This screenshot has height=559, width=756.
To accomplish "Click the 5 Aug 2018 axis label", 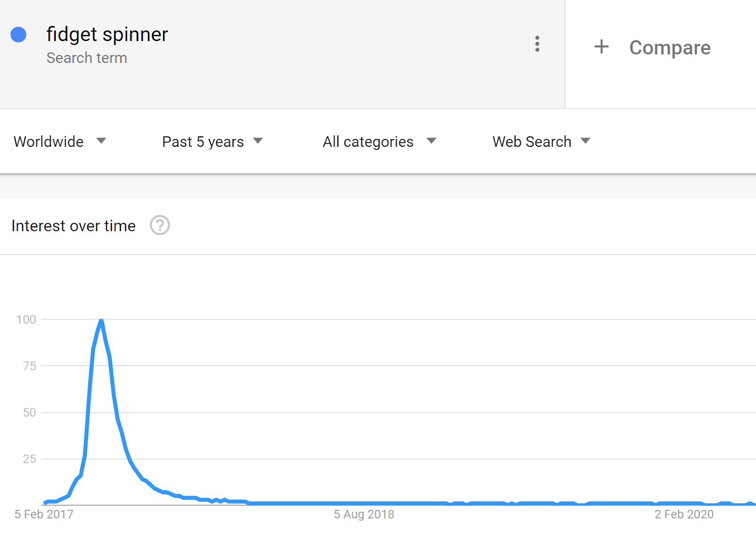I will pos(364,514).
